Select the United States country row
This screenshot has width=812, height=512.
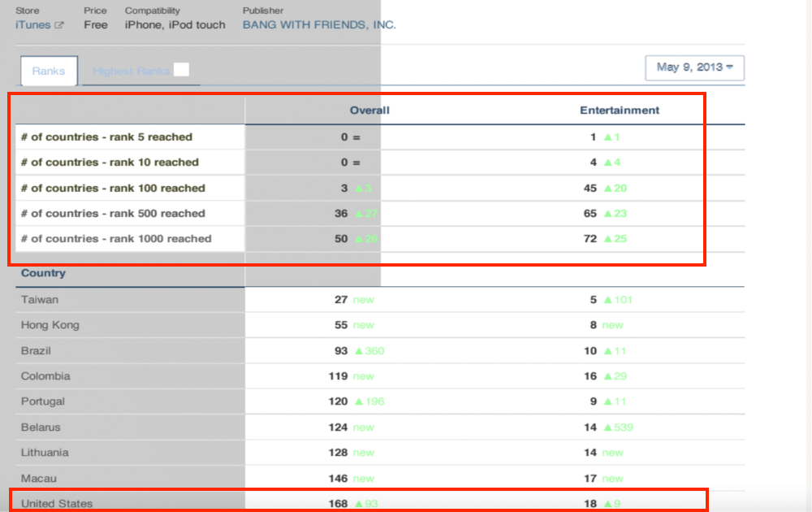(x=57, y=504)
